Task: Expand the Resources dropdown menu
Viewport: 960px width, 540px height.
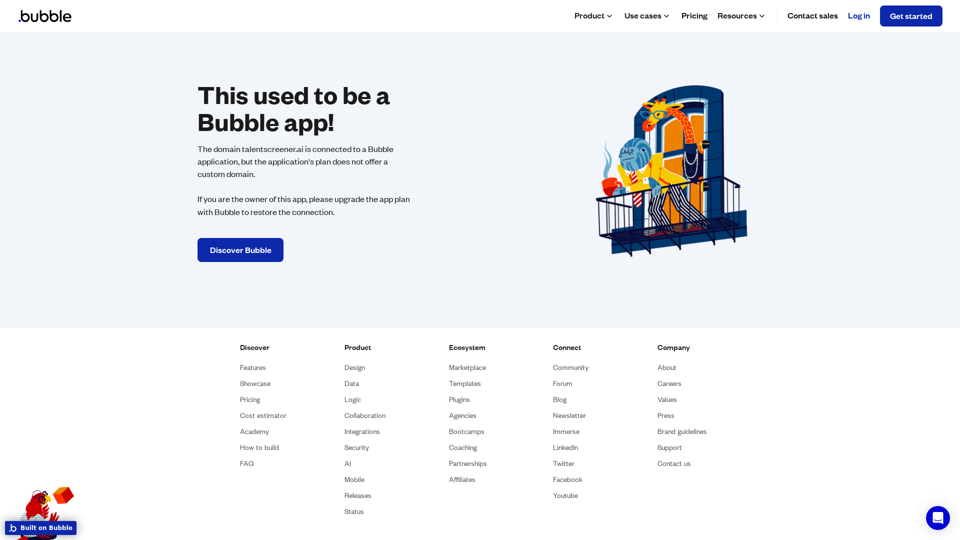Action: pyautogui.click(x=741, y=16)
